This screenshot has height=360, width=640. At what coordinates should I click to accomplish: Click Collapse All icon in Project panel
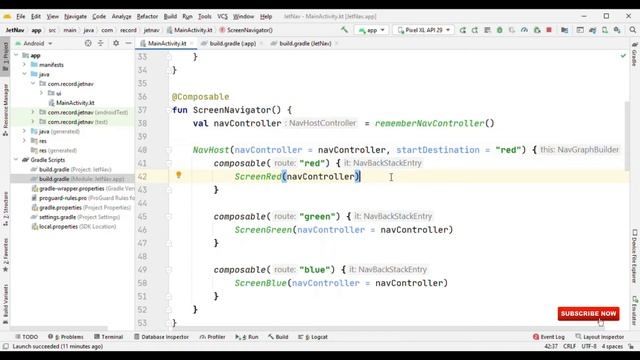pyautogui.click(x=100, y=43)
